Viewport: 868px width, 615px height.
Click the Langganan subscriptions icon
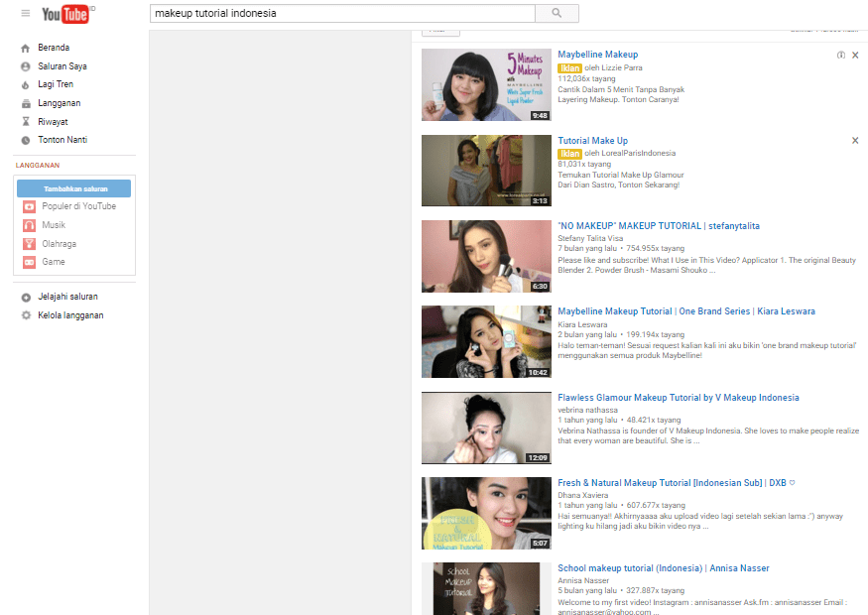[x=26, y=103]
